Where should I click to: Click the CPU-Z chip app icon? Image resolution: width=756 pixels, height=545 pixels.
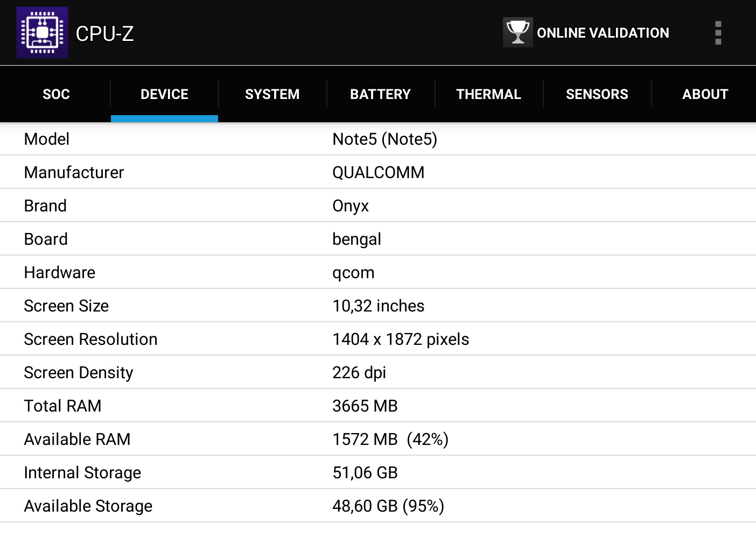[42, 32]
